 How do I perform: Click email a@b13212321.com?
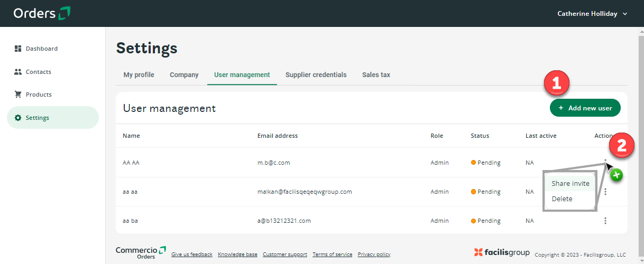click(x=284, y=221)
